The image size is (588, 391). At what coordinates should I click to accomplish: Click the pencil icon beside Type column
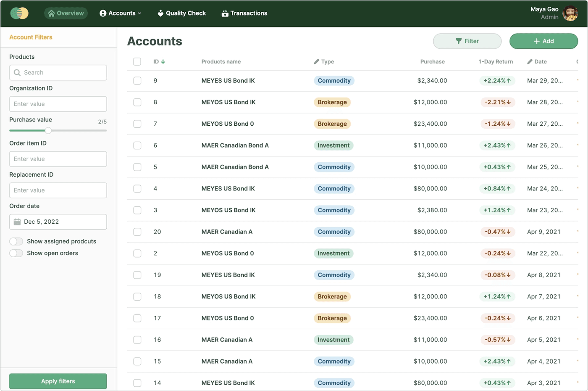[x=317, y=62]
